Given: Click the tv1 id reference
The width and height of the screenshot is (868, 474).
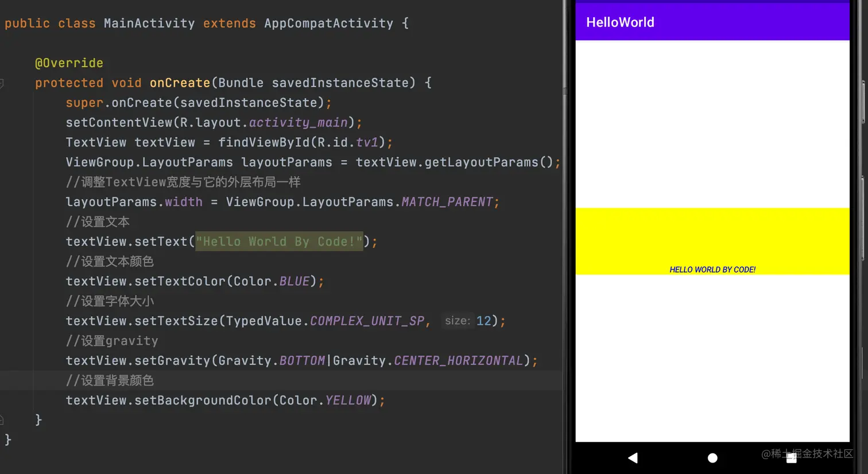Looking at the screenshot, I should click(367, 142).
